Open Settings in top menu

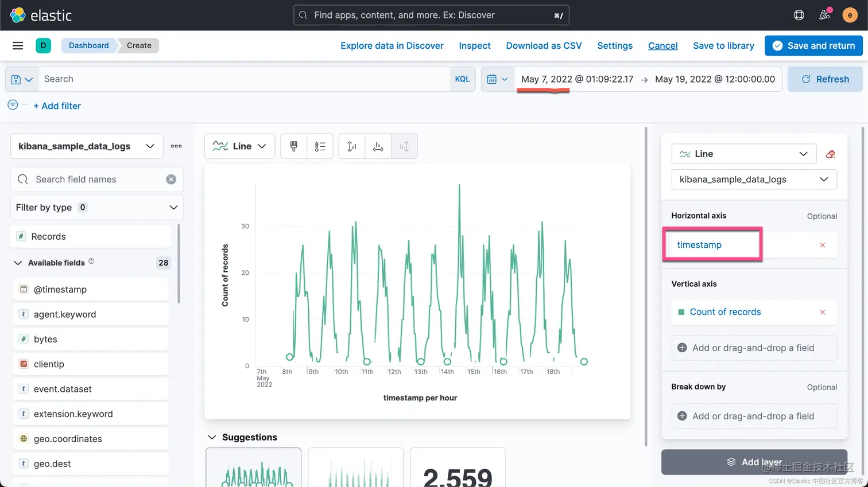tap(615, 46)
